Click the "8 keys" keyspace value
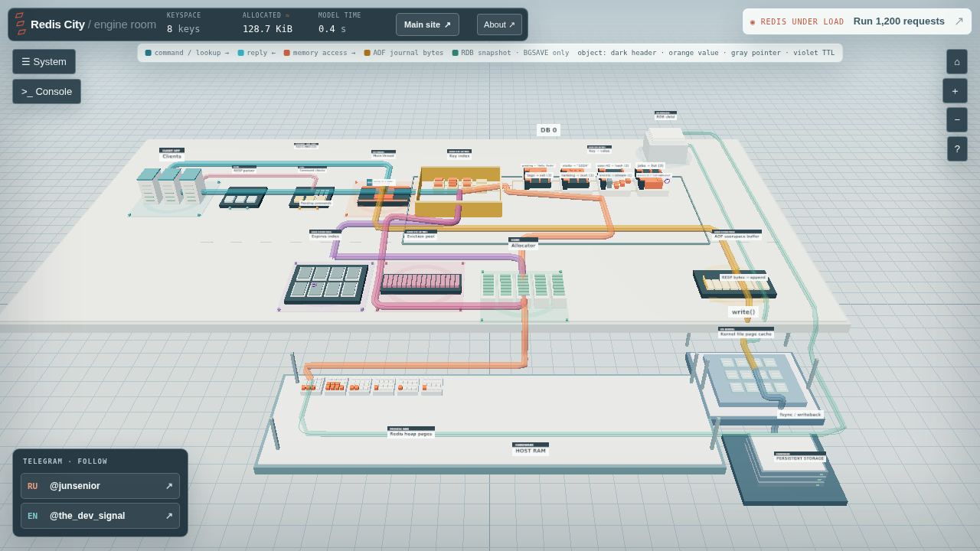The width and height of the screenshot is (980, 551). (x=184, y=29)
